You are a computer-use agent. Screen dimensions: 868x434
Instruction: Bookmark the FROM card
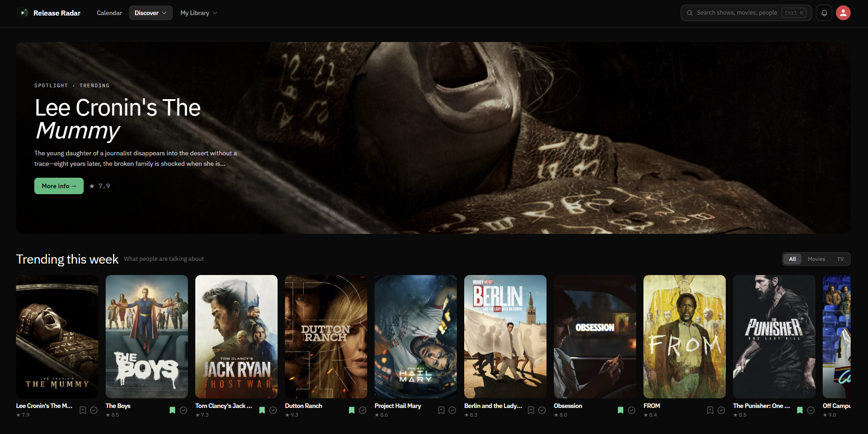pyautogui.click(x=710, y=410)
